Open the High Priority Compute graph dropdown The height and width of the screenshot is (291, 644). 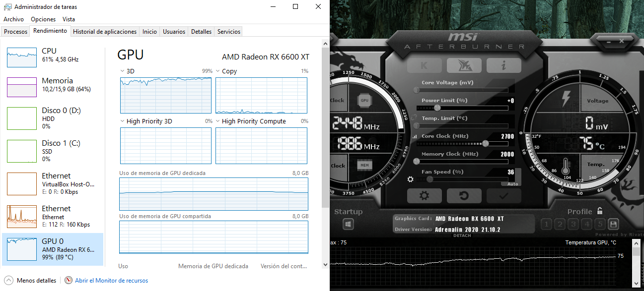[218, 121]
